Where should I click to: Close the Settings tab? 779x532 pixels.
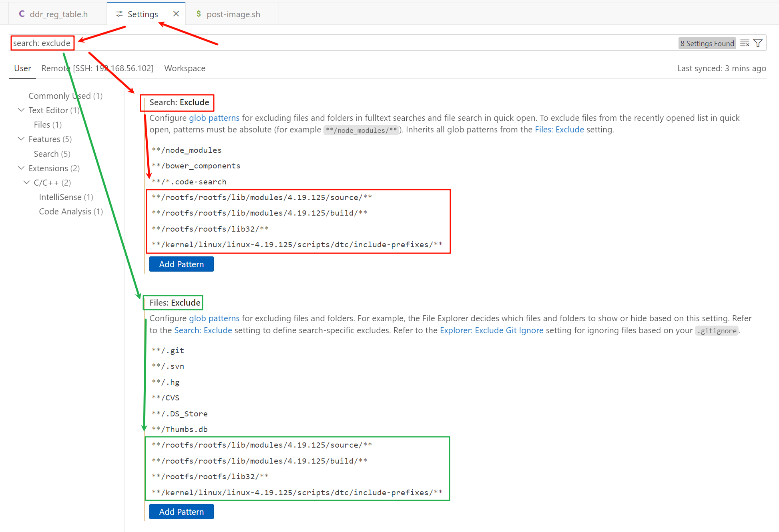(x=176, y=14)
